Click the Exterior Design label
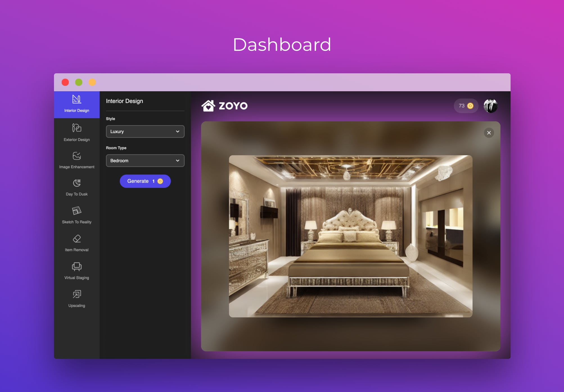This screenshot has width=564, height=392. click(76, 140)
